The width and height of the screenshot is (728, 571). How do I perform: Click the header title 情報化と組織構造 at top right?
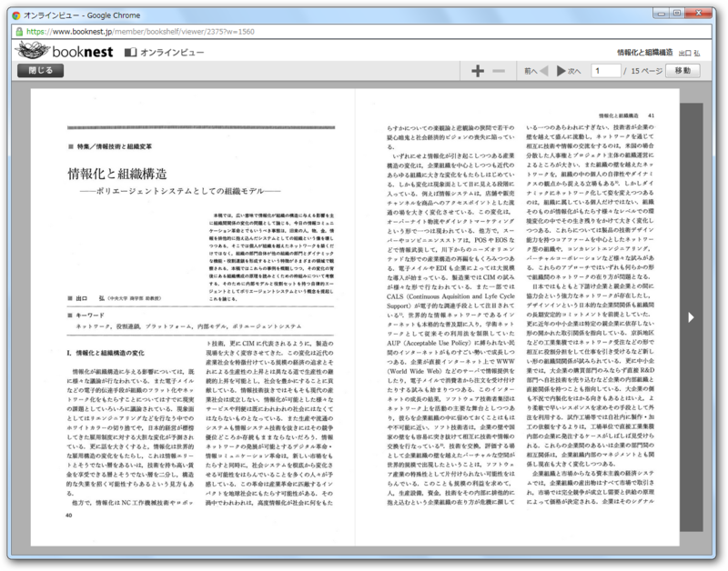click(644, 53)
